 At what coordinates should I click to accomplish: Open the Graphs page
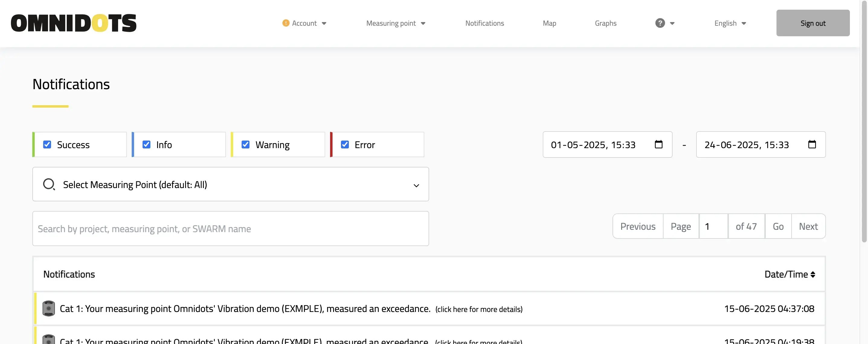[x=606, y=23]
